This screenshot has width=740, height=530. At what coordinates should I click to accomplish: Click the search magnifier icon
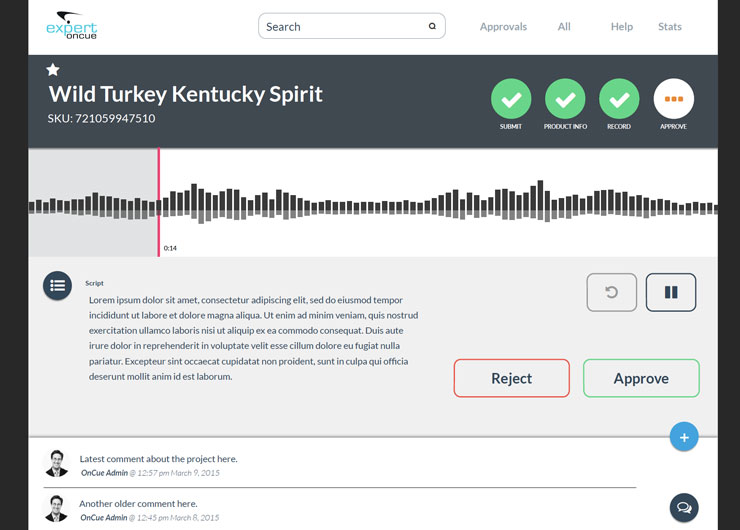pyautogui.click(x=432, y=27)
